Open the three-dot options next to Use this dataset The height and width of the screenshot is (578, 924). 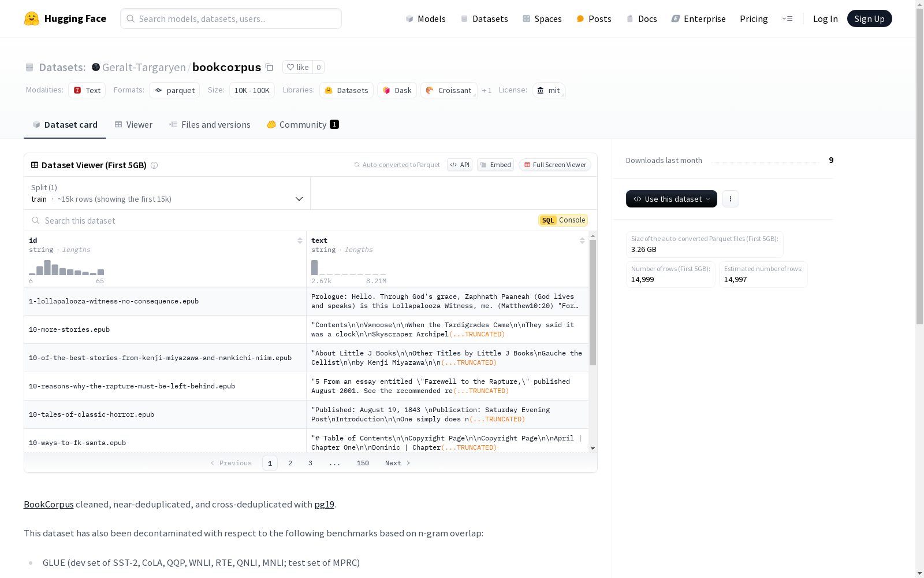(731, 199)
